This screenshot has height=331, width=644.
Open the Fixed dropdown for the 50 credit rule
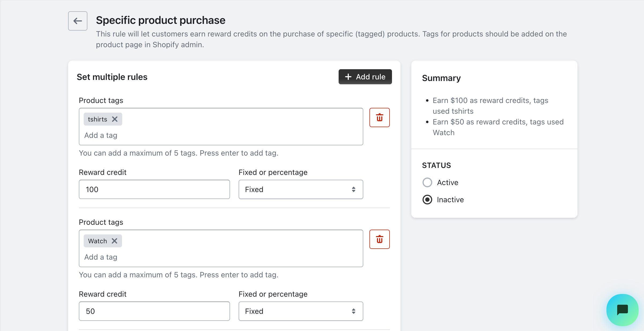[295, 311]
